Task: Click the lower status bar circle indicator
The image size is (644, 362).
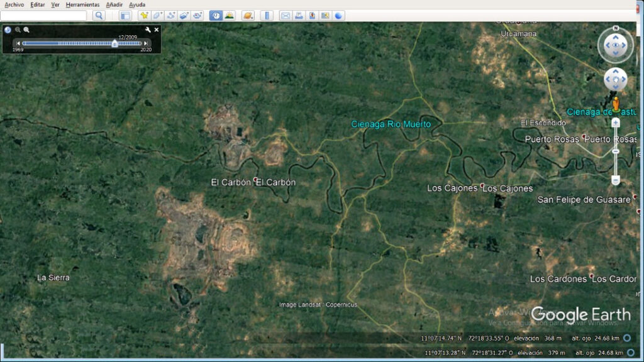Action: (631, 353)
